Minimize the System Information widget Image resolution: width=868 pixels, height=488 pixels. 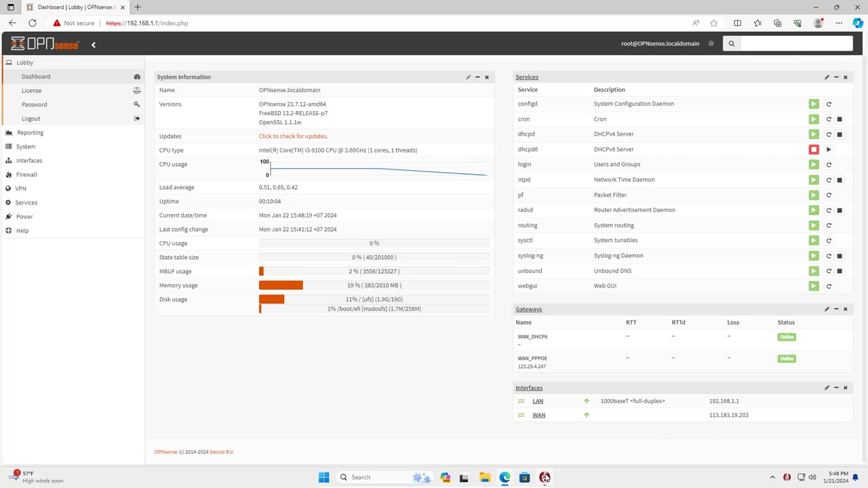(x=477, y=77)
